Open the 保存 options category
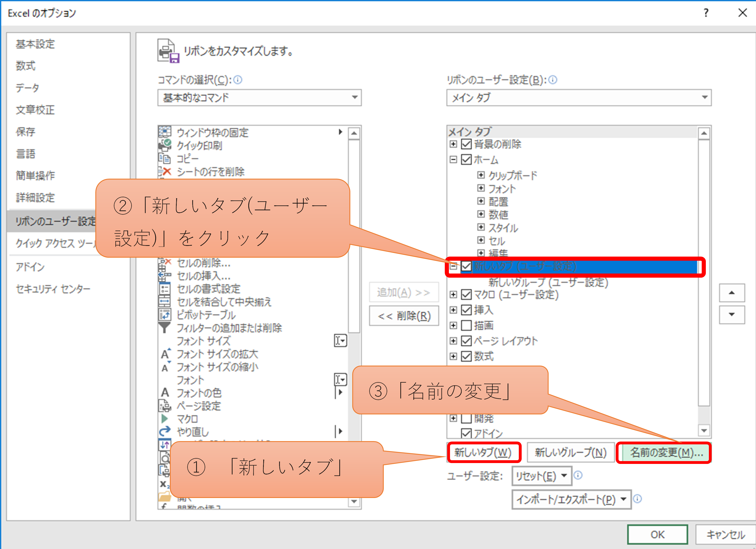 tap(26, 132)
